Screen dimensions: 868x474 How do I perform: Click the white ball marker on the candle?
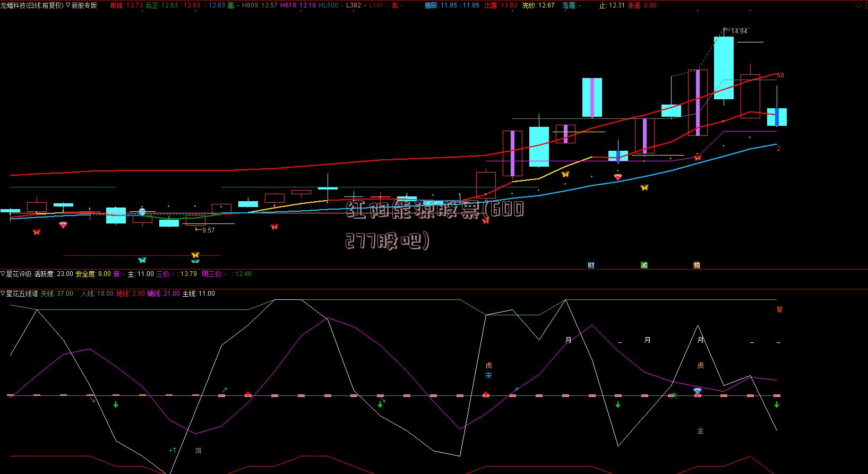click(x=142, y=212)
